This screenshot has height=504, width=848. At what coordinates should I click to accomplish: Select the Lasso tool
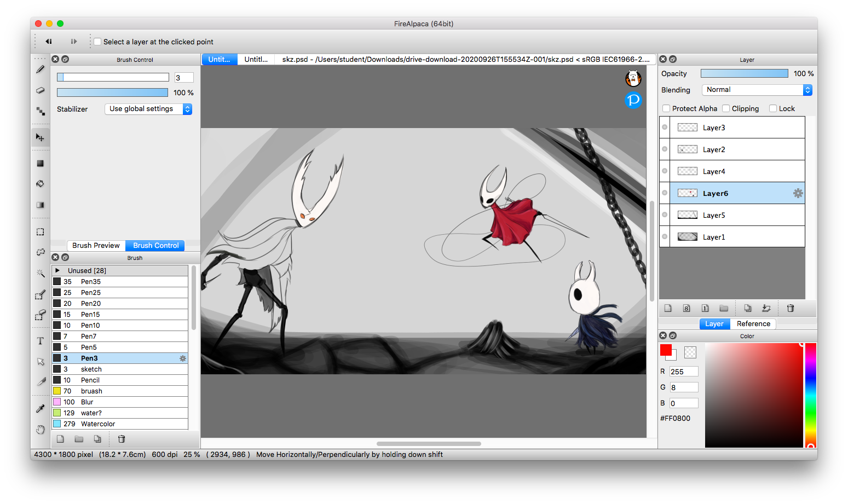coord(40,252)
